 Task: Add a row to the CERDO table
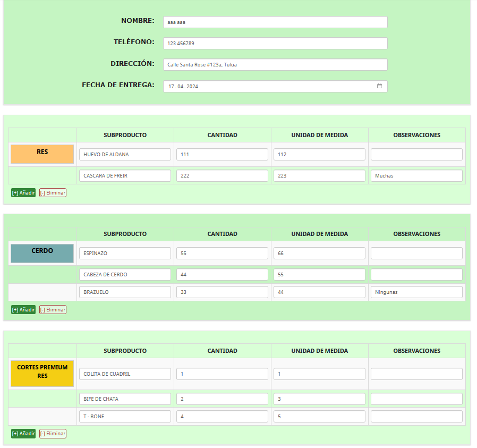click(x=23, y=309)
